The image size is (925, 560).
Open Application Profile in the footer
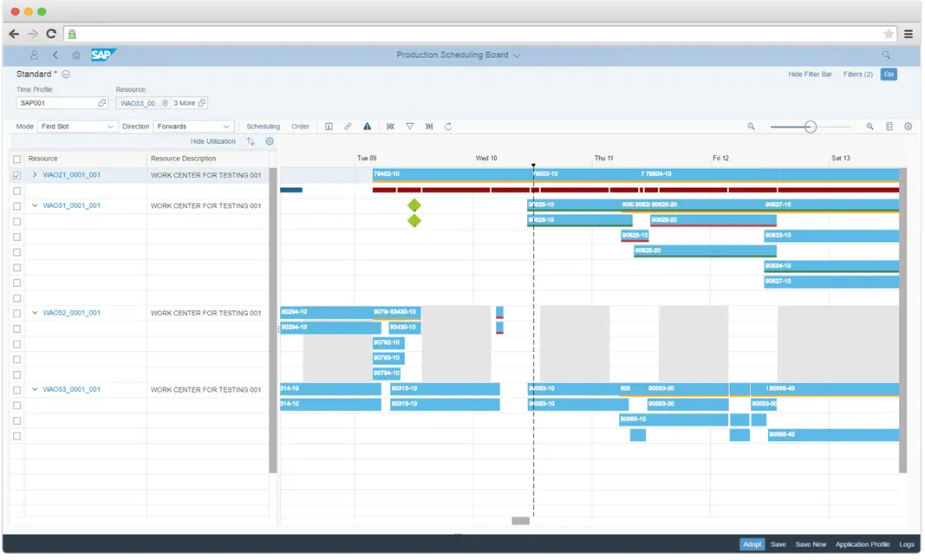pos(863,545)
